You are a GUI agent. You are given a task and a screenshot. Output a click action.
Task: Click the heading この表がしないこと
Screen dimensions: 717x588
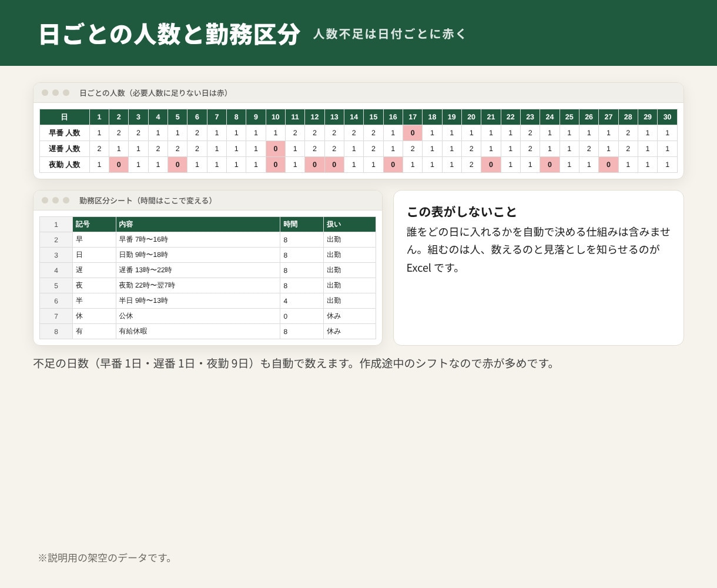pos(462,212)
